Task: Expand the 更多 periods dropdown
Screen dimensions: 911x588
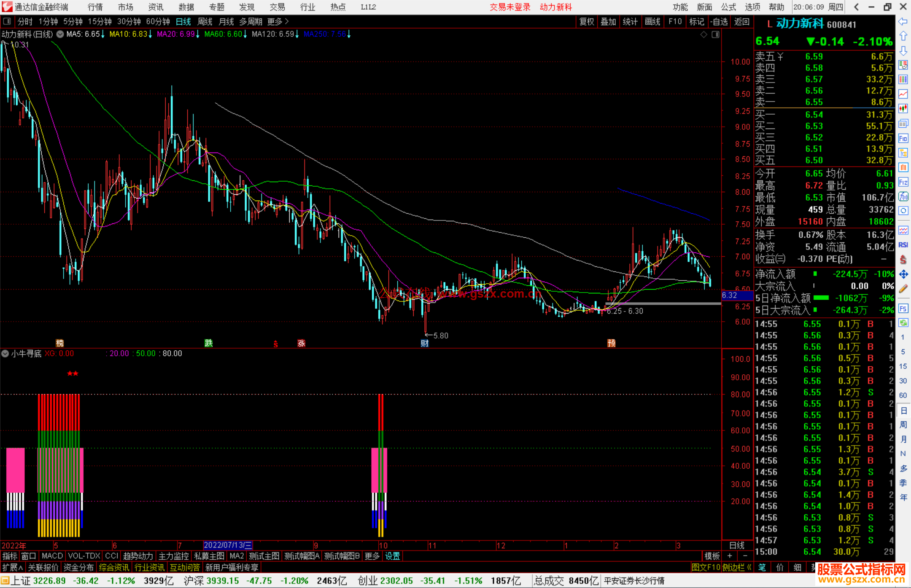Action: (278, 21)
